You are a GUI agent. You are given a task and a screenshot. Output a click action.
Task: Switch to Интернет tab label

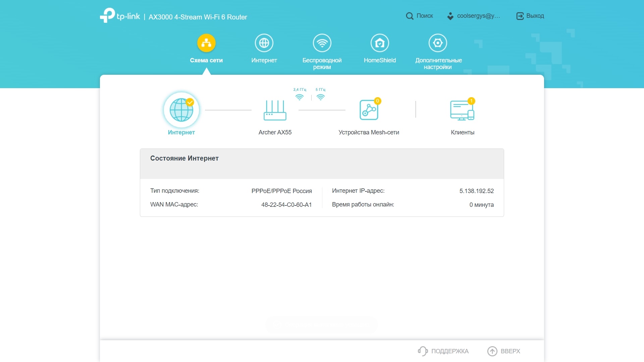[x=264, y=60]
